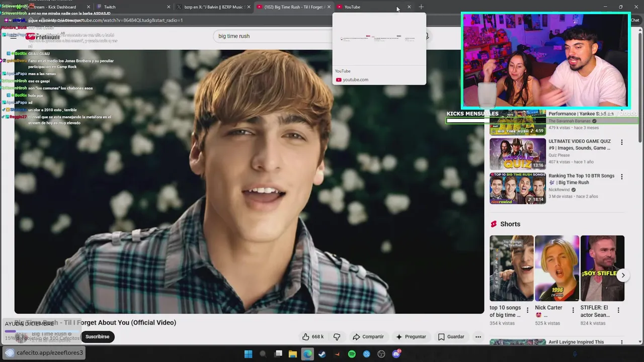Subscribe with the Suscribirse button

97,337
